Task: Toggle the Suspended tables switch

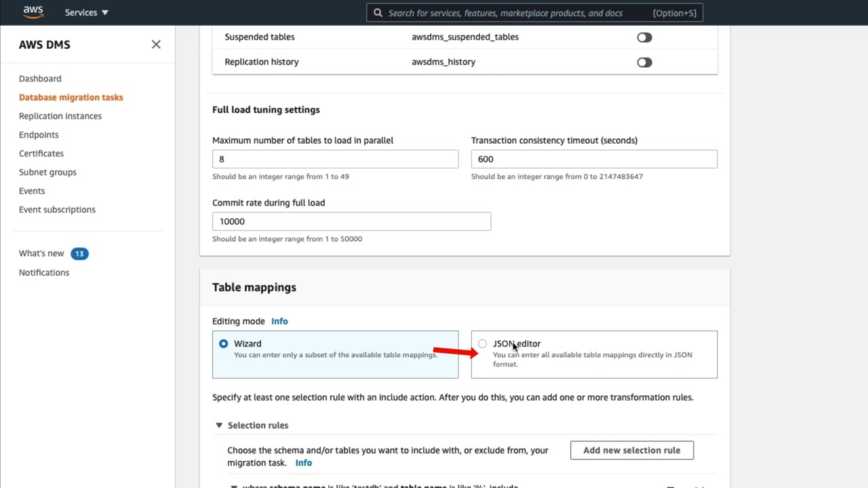Action: pyautogui.click(x=644, y=37)
